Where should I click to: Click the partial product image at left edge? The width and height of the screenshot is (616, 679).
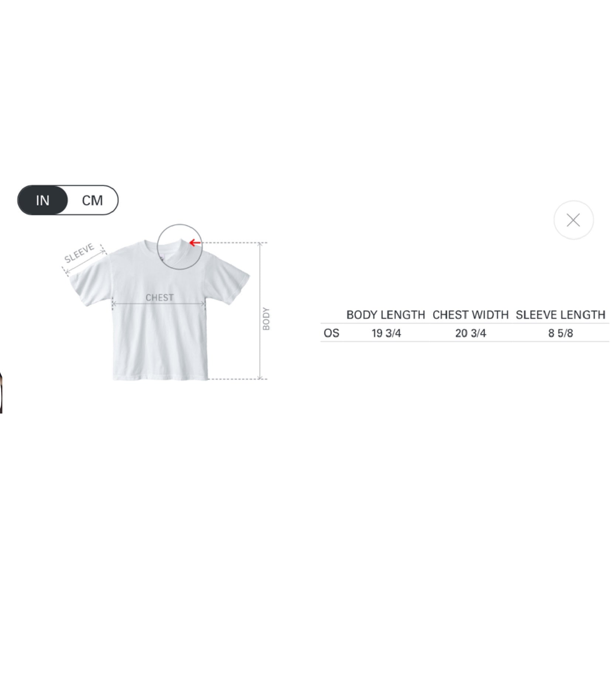click(1, 392)
